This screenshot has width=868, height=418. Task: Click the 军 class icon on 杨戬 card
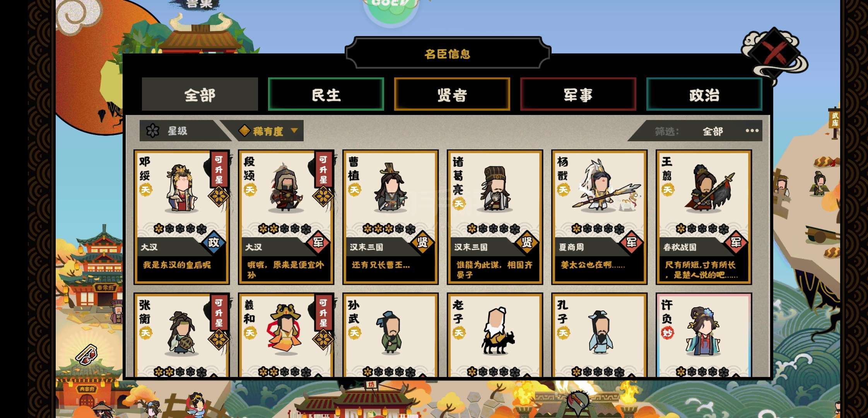[631, 243]
